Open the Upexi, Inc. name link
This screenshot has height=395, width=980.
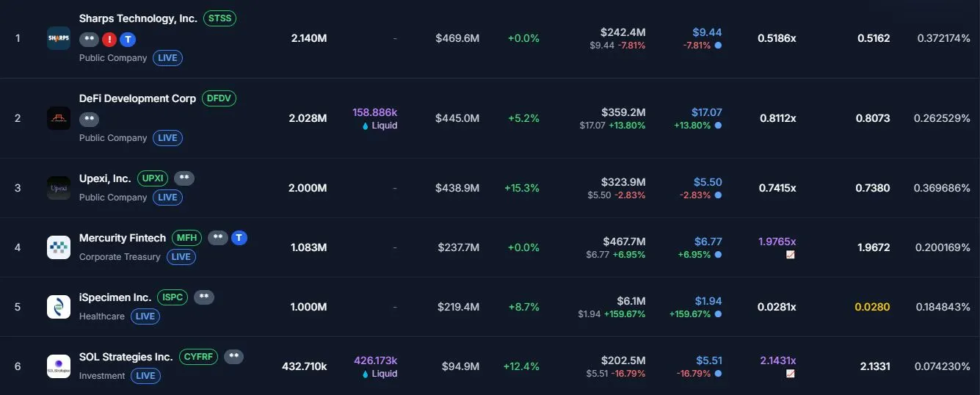tap(105, 178)
